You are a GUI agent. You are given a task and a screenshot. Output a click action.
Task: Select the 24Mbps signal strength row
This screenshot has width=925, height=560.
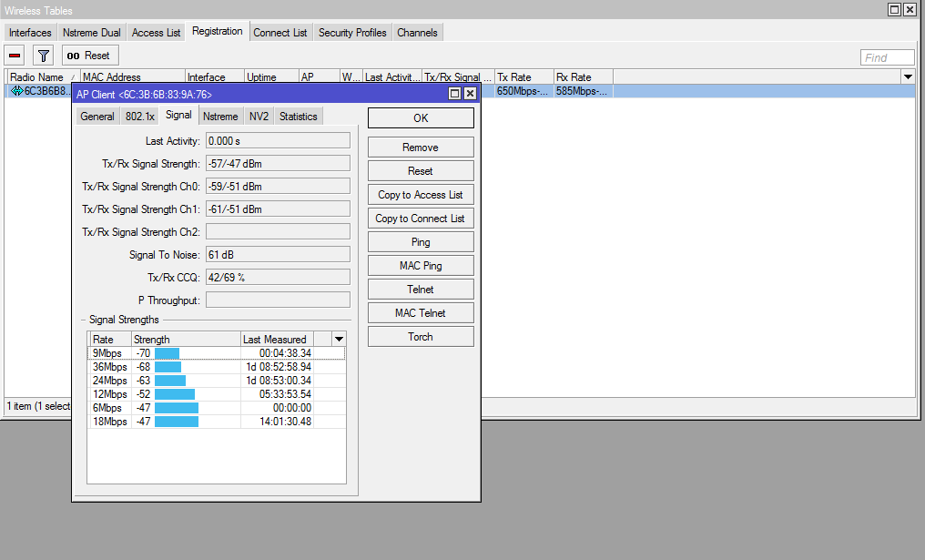217,380
